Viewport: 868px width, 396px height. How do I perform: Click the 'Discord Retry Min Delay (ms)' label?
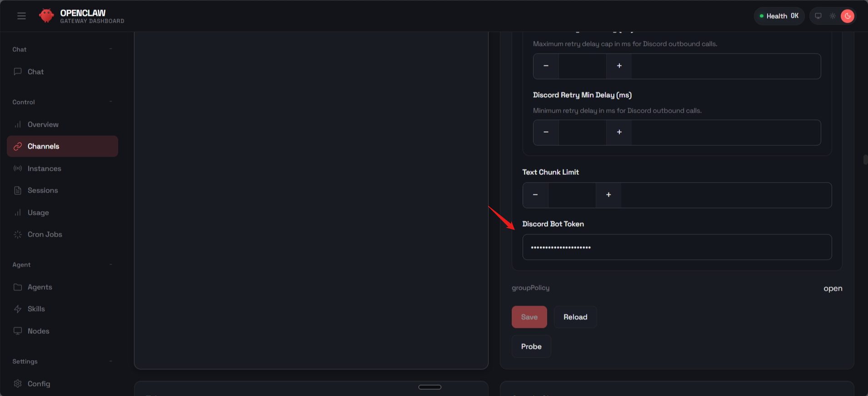coord(582,95)
